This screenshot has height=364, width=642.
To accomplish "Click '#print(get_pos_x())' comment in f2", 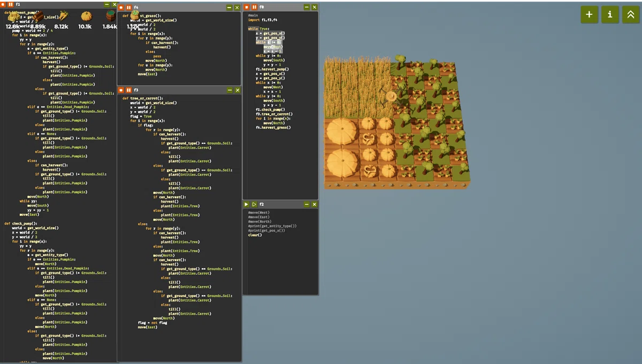I will coord(266,230).
